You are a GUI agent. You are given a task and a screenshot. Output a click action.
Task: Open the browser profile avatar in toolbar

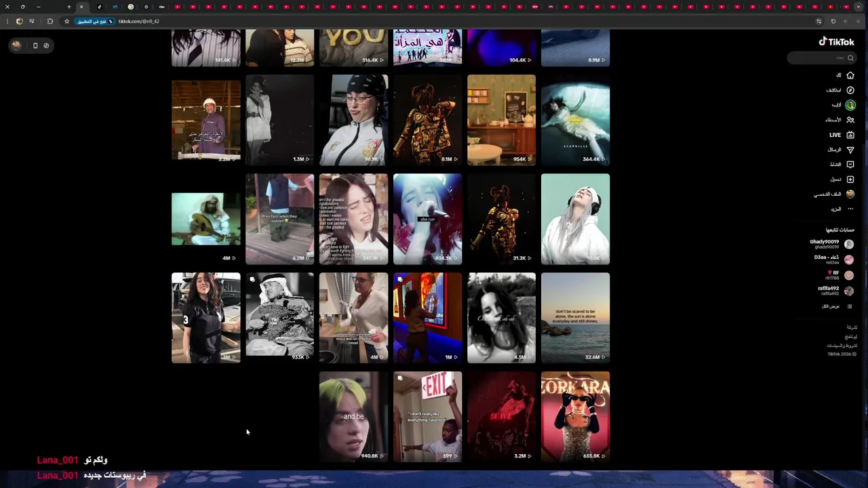coord(19,21)
